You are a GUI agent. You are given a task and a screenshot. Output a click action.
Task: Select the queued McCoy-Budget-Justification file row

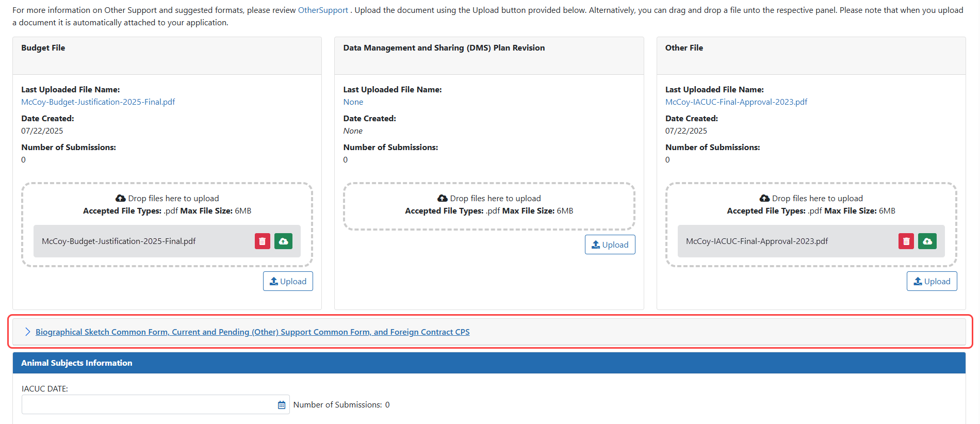tap(139, 241)
